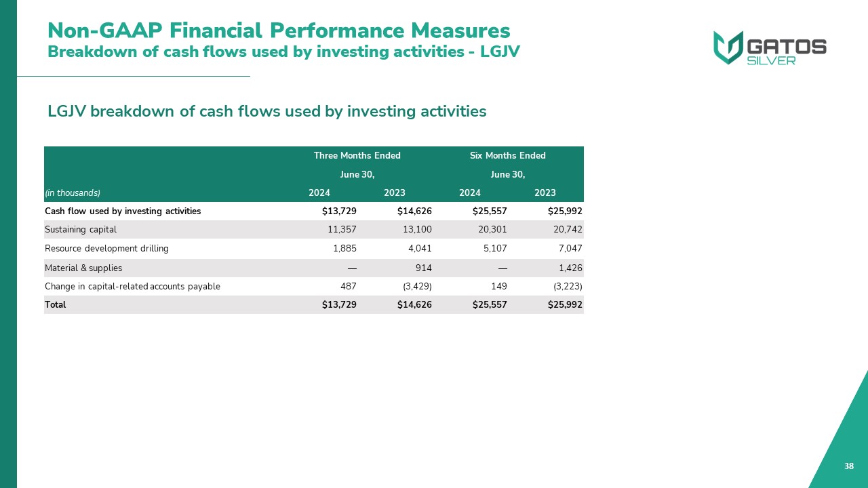Click the 'LGJV breakdown of cash flows' section heading
This screenshot has height=488, width=868.
(267, 111)
